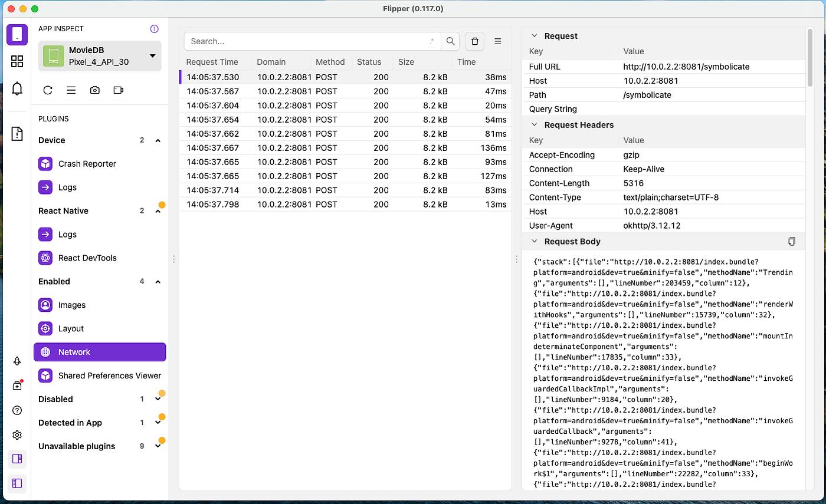Open the notifications bell

pyautogui.click(x=17, y=88)
